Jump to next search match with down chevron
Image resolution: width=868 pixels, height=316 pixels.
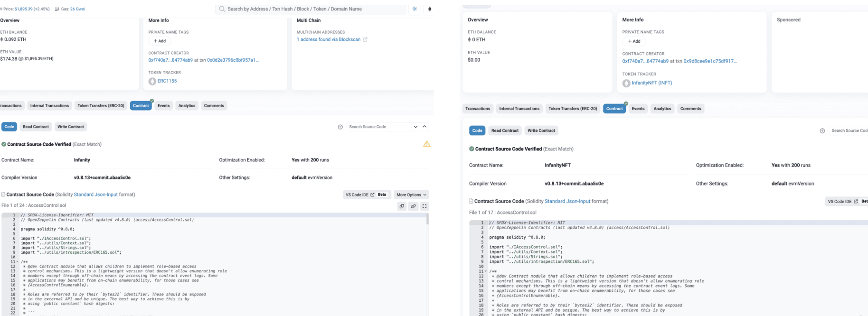(416, 127)
